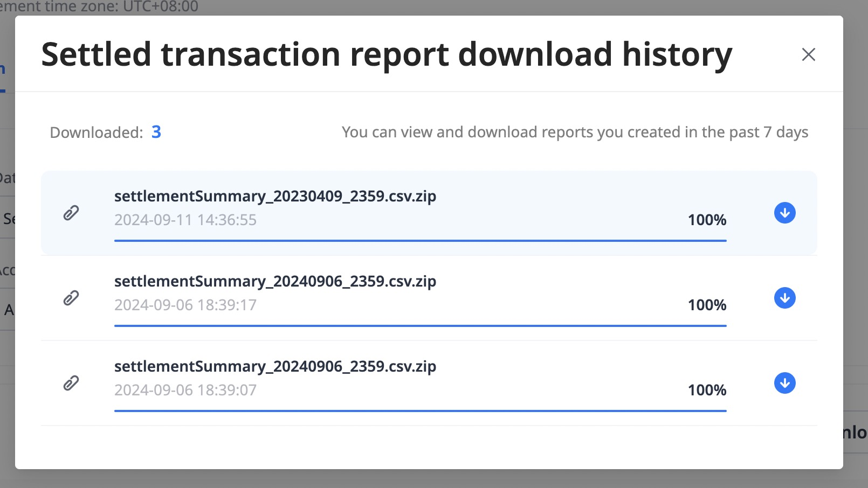Select file name of the 18:39:17 report

[275, 281]
